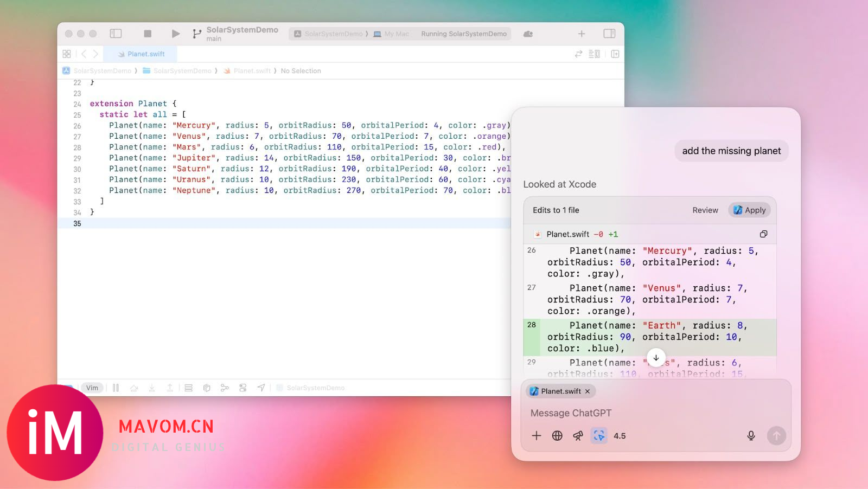Click the step over debug icon
The width and height of the screenshot is (868, 489).
pos(134,388)
